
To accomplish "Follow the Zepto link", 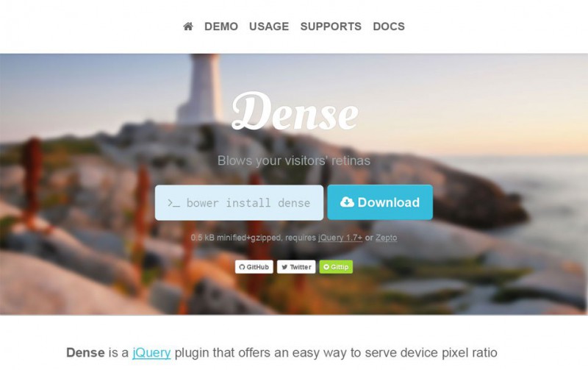I will [387, 238].
